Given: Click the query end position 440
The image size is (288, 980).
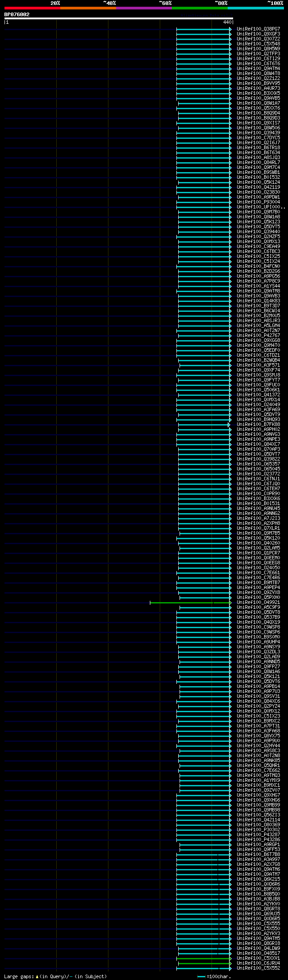Looking at the screenshot, I should (227, 22).
